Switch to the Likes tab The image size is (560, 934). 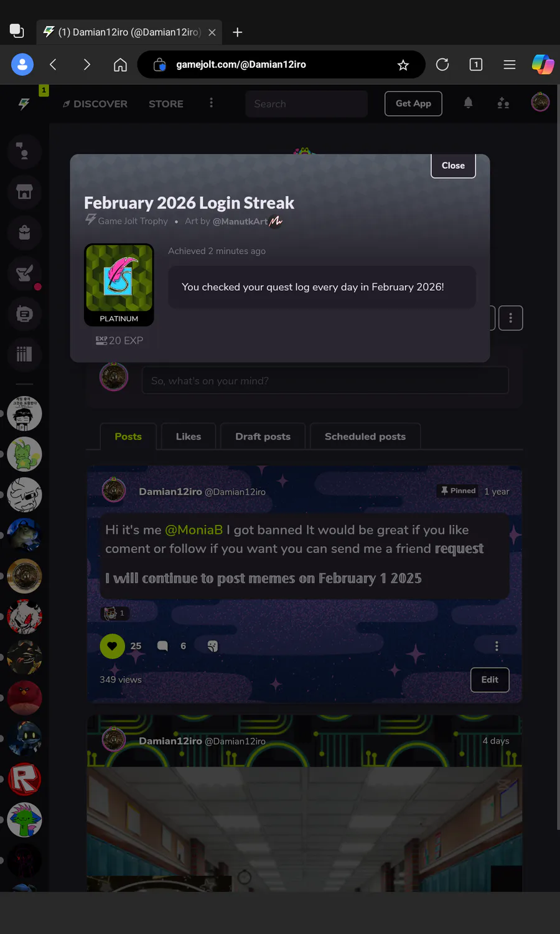point(189,436)
